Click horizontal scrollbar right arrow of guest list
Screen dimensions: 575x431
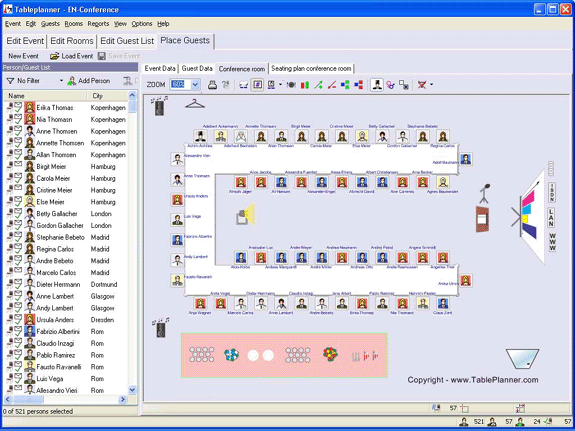pos(123,399)
